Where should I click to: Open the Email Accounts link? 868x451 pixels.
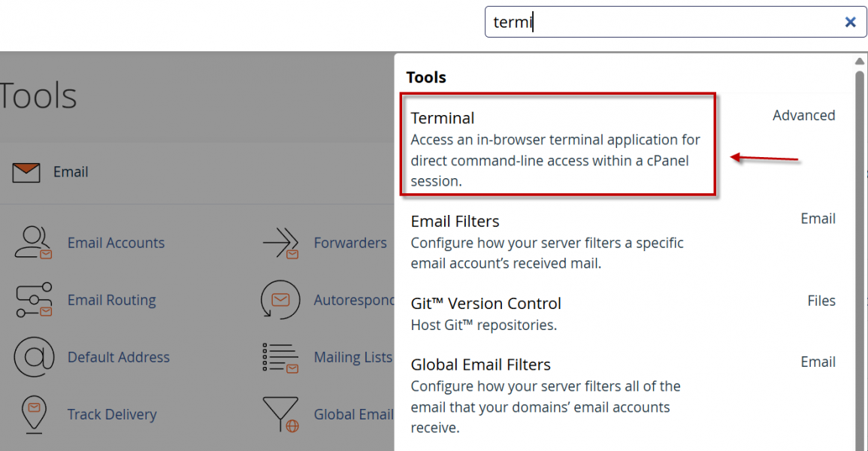(116, 243)
